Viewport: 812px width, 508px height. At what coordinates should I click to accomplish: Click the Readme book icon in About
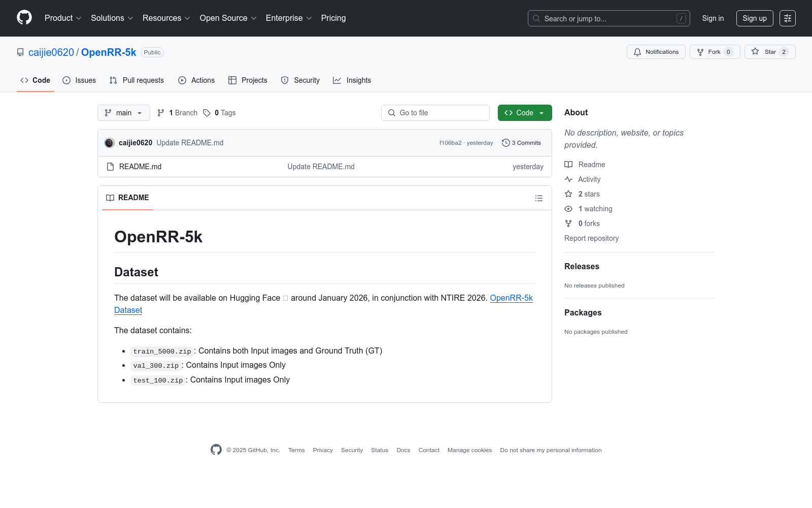tap(568, 165)
